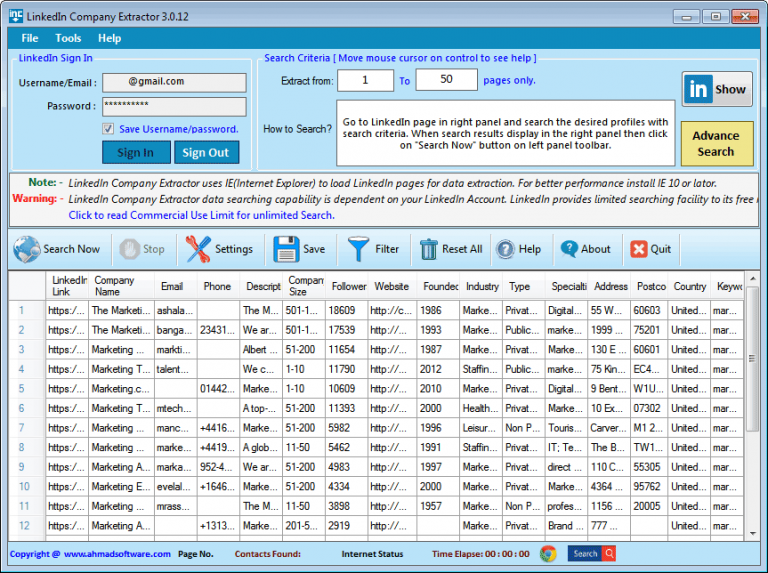Click the Sign In button
The width and height of the screenshot is (768, 573).
[x=135, y=152]
